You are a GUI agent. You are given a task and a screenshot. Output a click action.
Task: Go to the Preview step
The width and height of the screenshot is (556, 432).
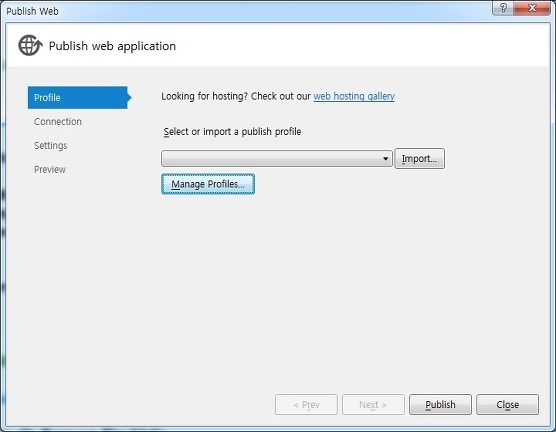pyautogui.click(x=50, y=170)
